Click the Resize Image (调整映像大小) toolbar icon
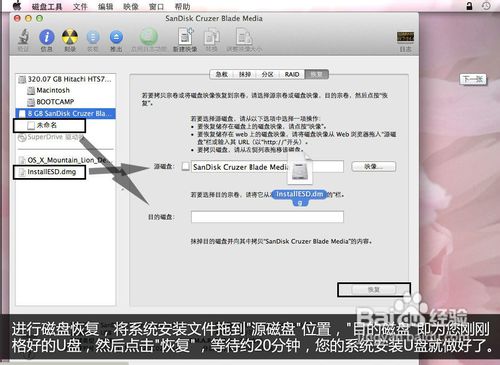Screen dimensions: 500x365 click(x=244, y=36)
